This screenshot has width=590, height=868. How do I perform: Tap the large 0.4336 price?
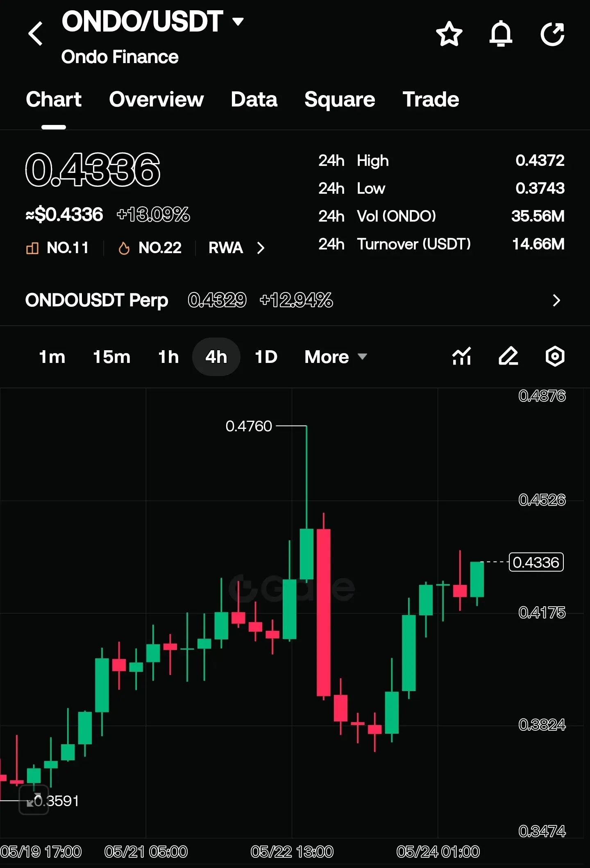(x=93, y=170)
